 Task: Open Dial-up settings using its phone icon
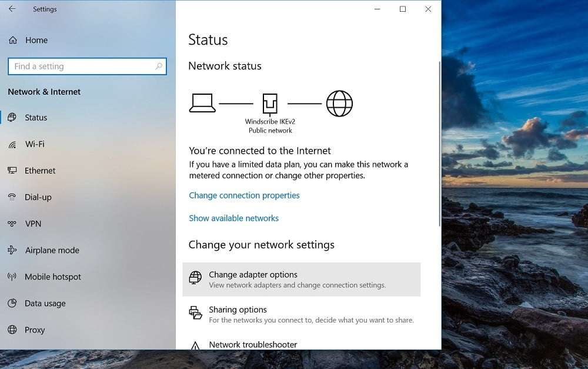coord(12,197)
